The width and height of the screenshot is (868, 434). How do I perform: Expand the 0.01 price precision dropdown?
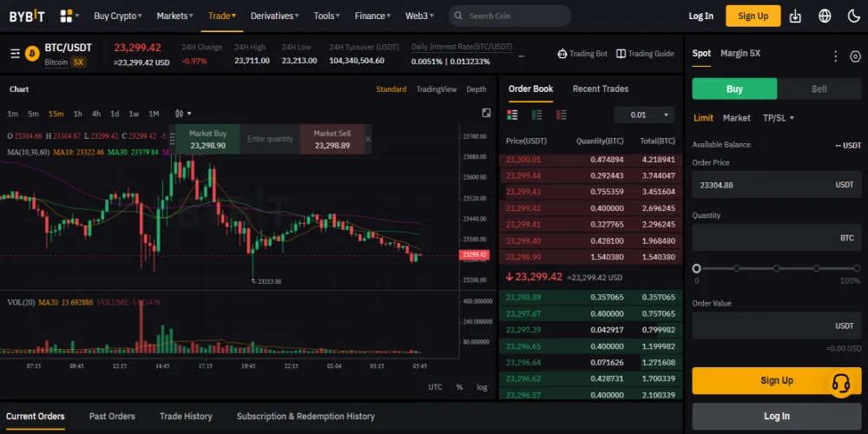(644, 115)
